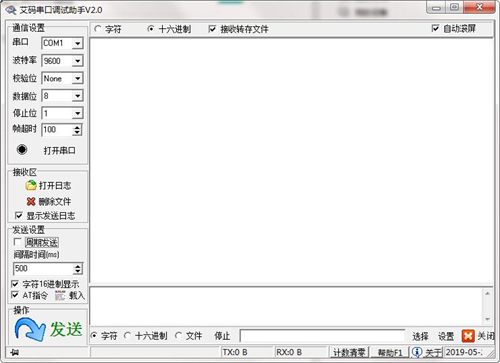Click TX:0 B status bar counter
This screenshot has width=500, height=363.
235,352
